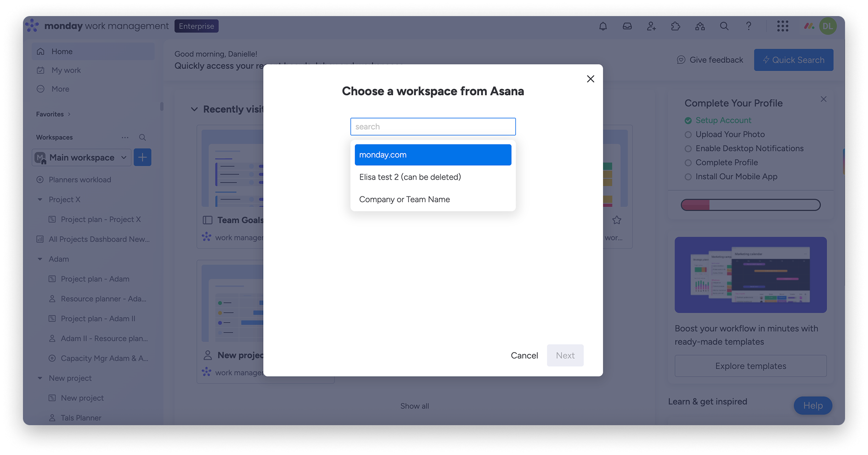
Task: Click the Enterprise plan badge
Action: coord(197,26)
